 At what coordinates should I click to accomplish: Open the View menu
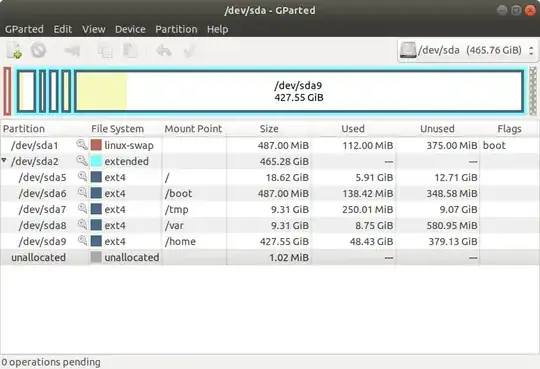point(94,29)
